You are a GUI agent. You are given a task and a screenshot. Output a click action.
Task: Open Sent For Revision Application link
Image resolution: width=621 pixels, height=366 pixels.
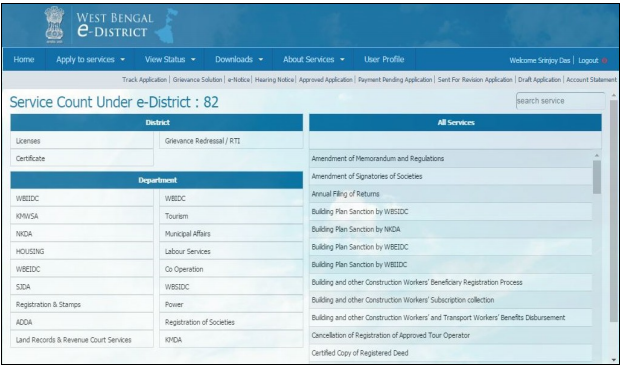coord(475,80)
